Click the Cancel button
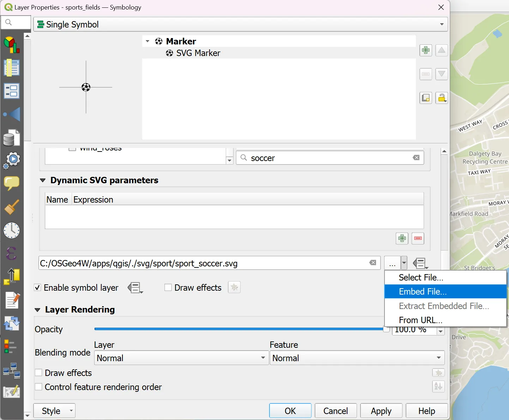509x420 pixels. click(x=335, y=411)
